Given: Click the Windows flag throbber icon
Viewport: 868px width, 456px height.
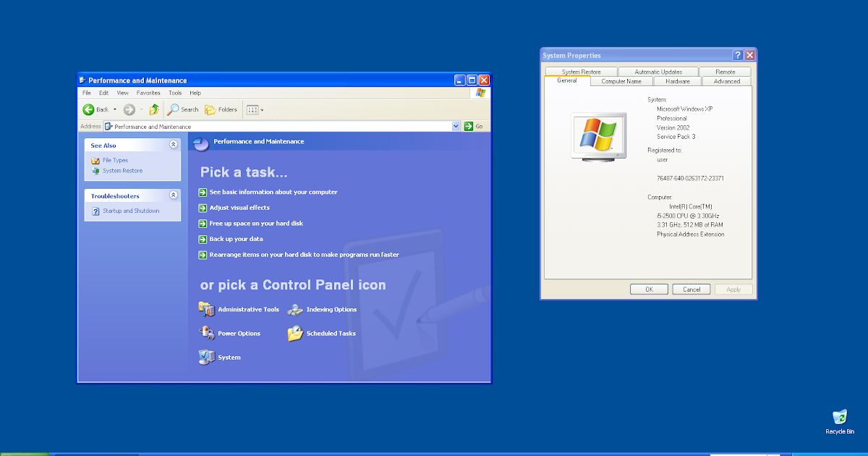Looking at the screenshot, I should click(x=481, y=93).
